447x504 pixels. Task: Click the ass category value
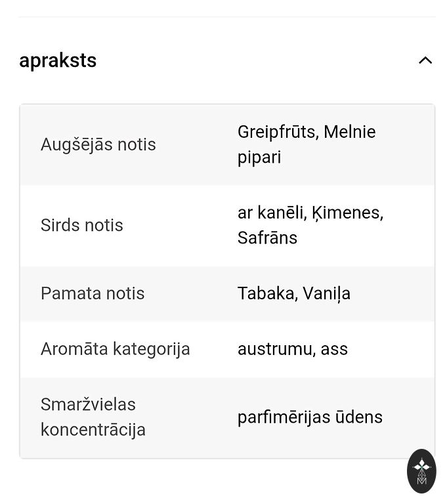point(334,348)
